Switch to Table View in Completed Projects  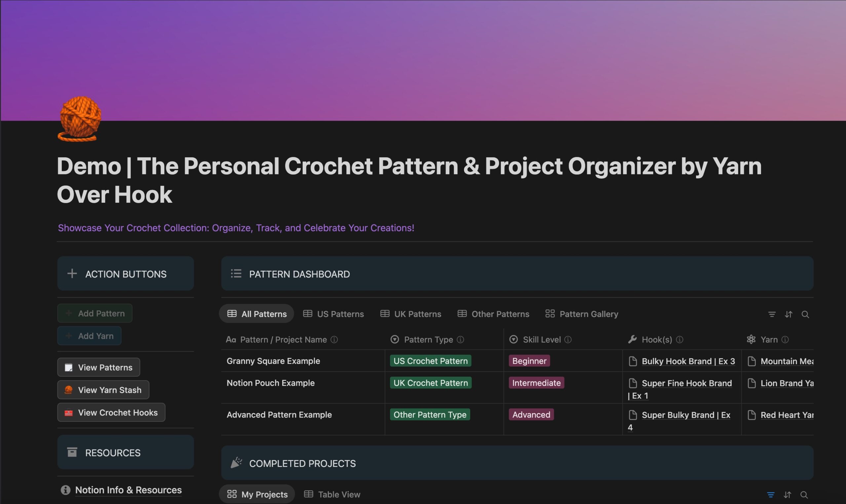pyautogui.click(x=332, y=494)
